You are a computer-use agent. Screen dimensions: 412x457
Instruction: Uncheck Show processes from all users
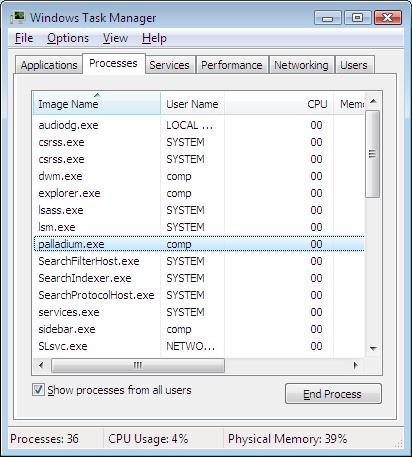[38, 389]
